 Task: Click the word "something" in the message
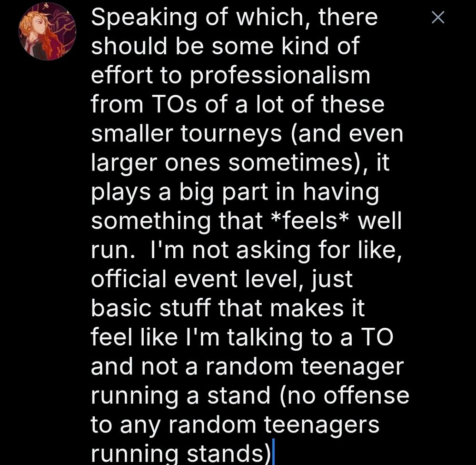pyautogui.click(x=151, y=221)
